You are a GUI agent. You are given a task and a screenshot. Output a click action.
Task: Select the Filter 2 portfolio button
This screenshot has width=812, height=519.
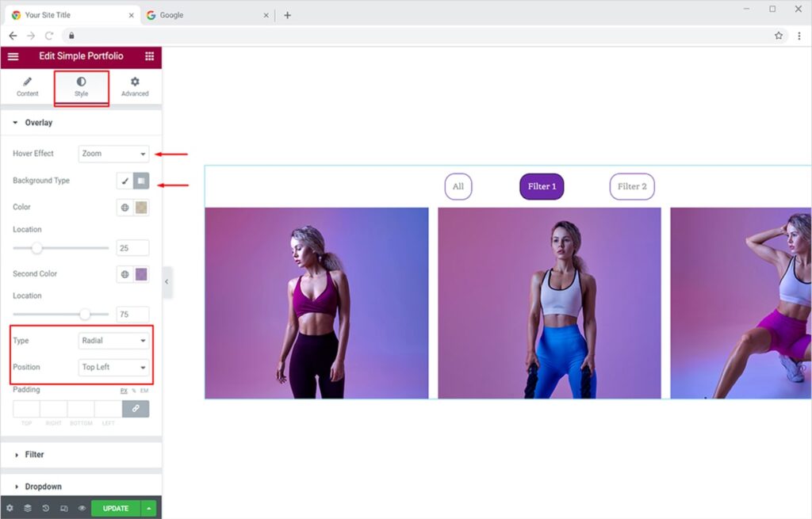pyautogui.click(x=632, y=186)
